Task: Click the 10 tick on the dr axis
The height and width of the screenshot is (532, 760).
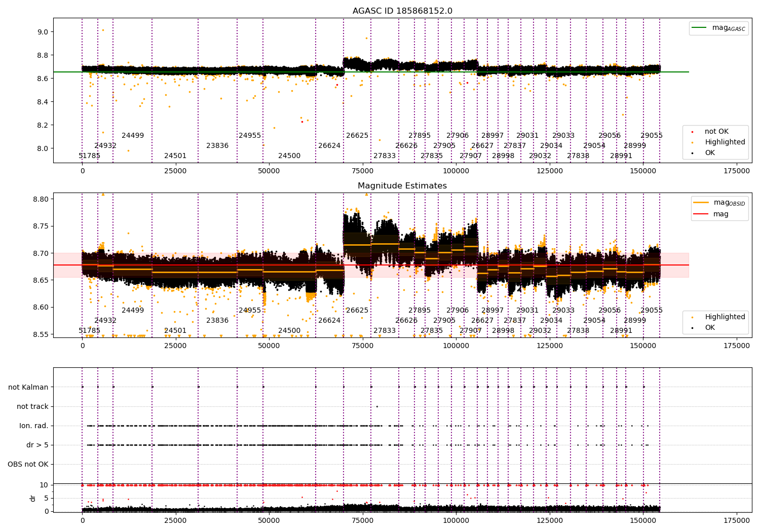Action: [44, 485]
